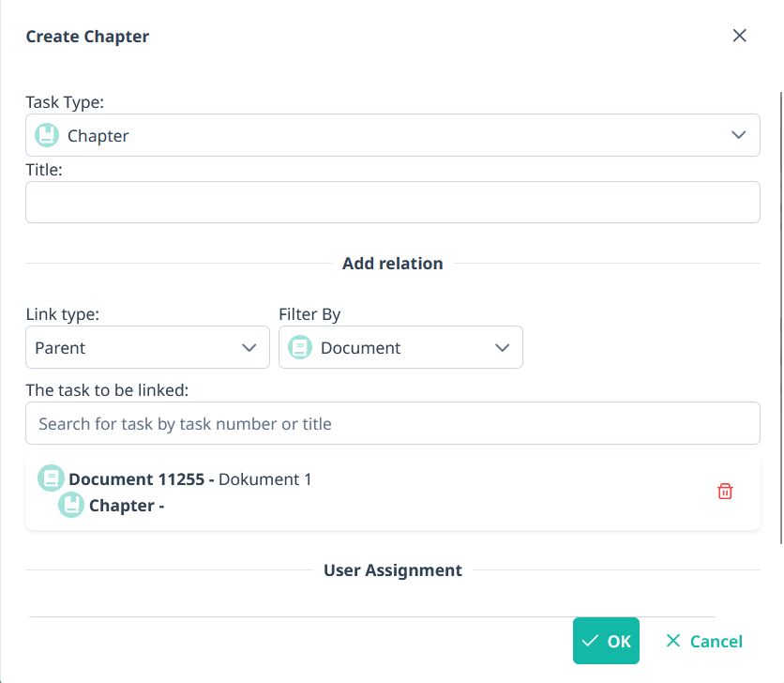Click the Filter By chevron arrow
784x683 pixels.
pyautogui.click(x=503, y=348)
